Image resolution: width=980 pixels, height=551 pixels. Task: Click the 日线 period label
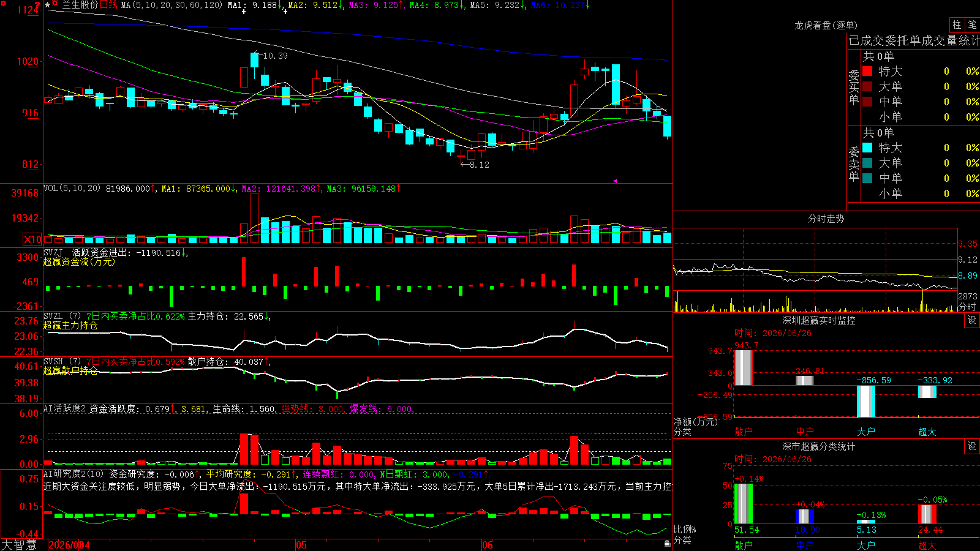(108, 5)
